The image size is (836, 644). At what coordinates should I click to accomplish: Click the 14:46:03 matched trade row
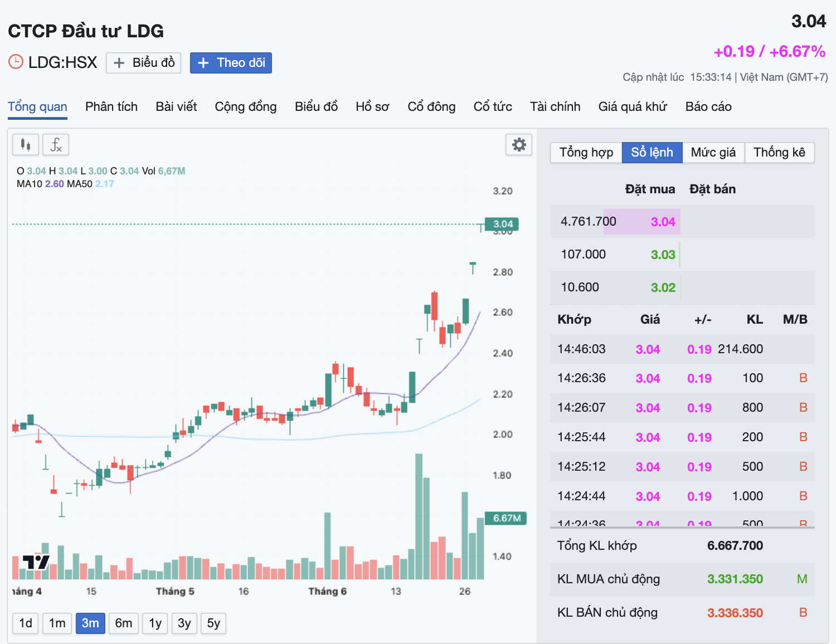682,349
